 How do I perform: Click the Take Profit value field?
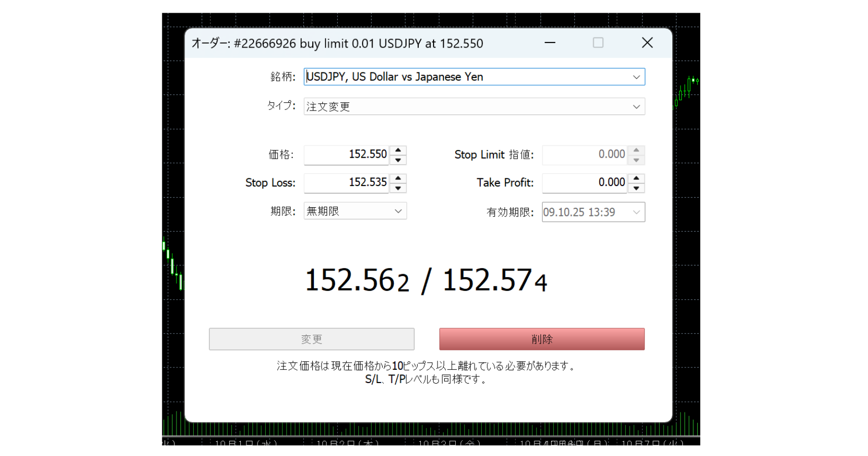pyautogui.click(x=585, y=183)
